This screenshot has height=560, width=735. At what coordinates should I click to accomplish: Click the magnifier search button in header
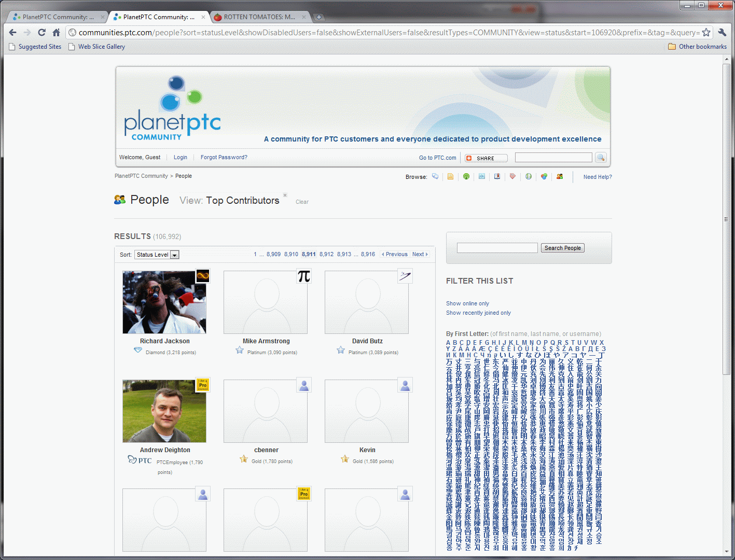[x=601, y=158]
